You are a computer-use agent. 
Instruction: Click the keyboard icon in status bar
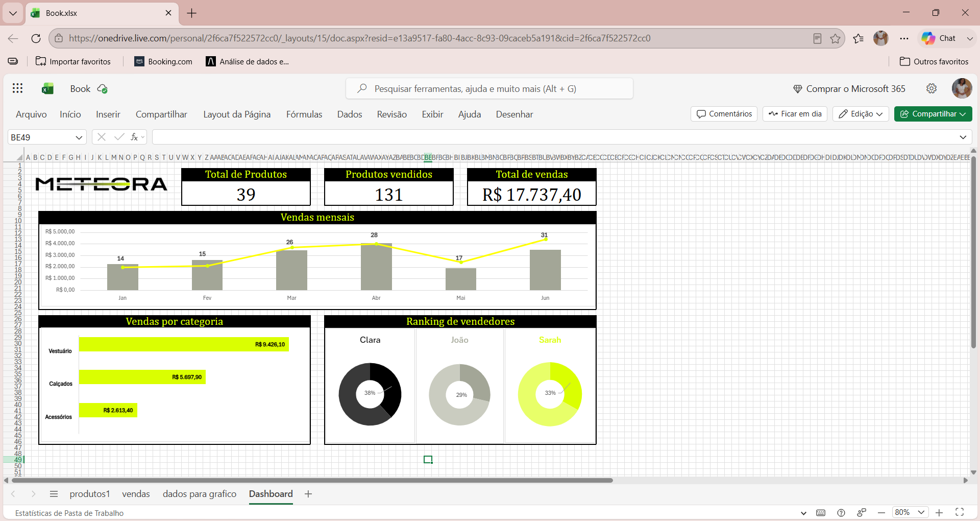pos(821,513)
